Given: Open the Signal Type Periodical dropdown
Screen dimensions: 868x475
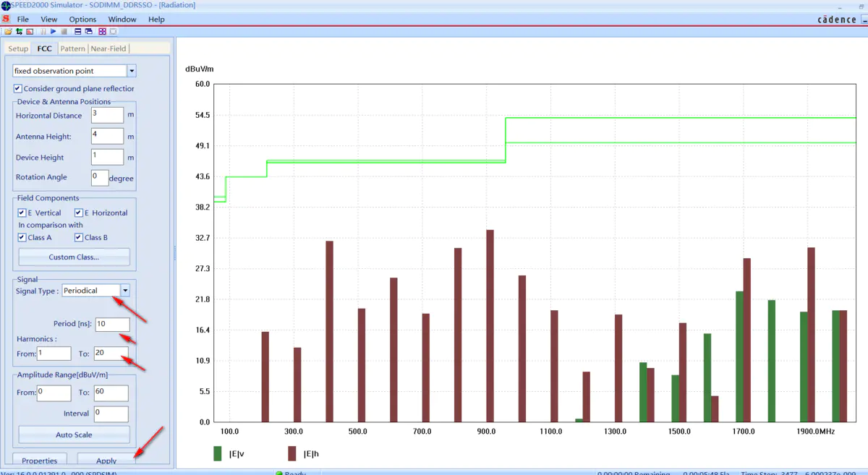Looking at the screenshot, I should click(x=125, y=291).
